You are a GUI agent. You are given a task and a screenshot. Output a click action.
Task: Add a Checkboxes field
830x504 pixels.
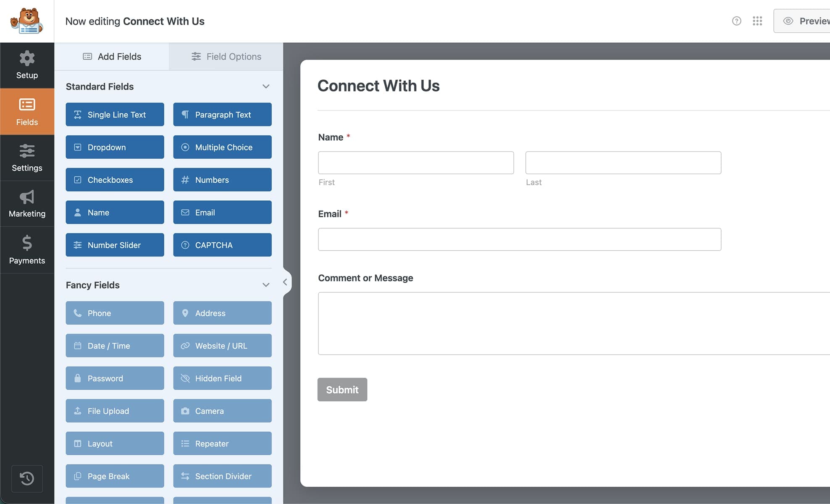115,180
